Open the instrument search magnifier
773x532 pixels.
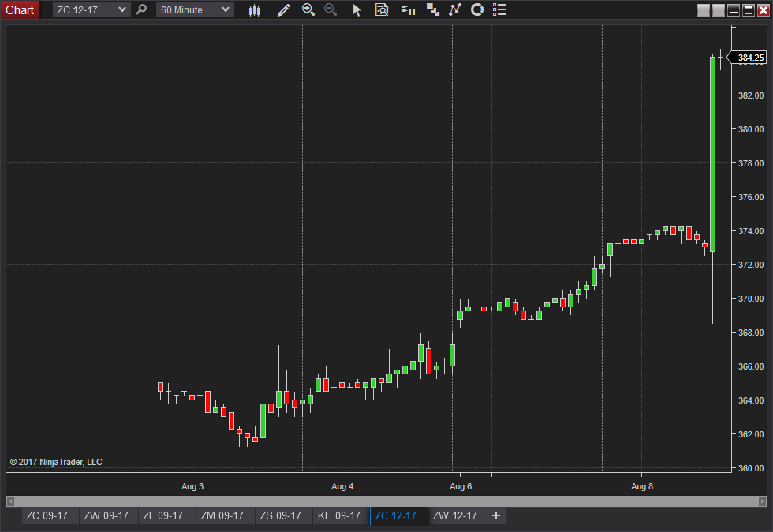pyautogui.click(x=141, y=9)
